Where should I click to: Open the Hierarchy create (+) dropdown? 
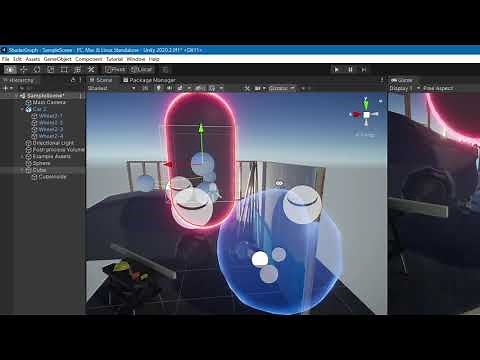pos(7,88)
